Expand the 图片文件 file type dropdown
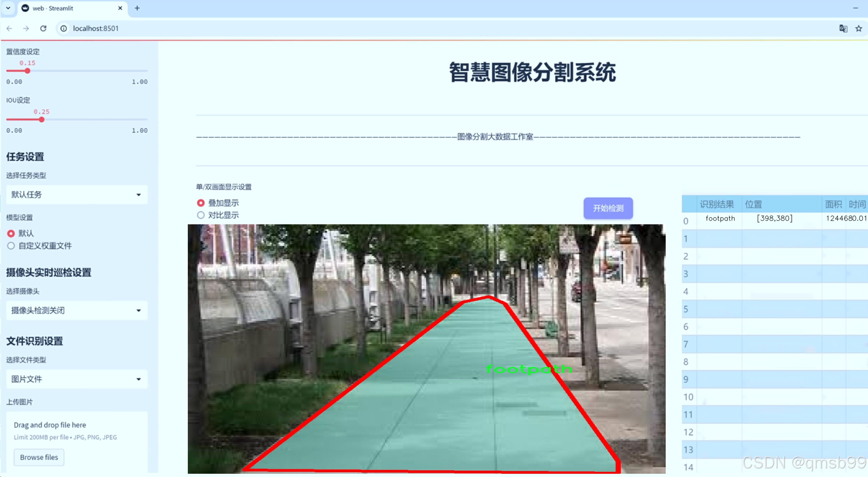The width and height of the screenshot is (868, 477). [77, 379]
